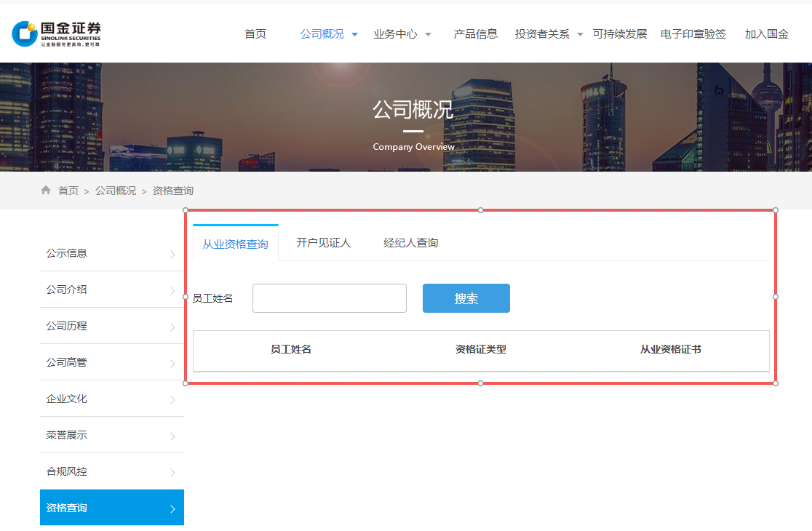Click the 搜索 search button
The width and height of the screenshot is (812, 531).
466,298
